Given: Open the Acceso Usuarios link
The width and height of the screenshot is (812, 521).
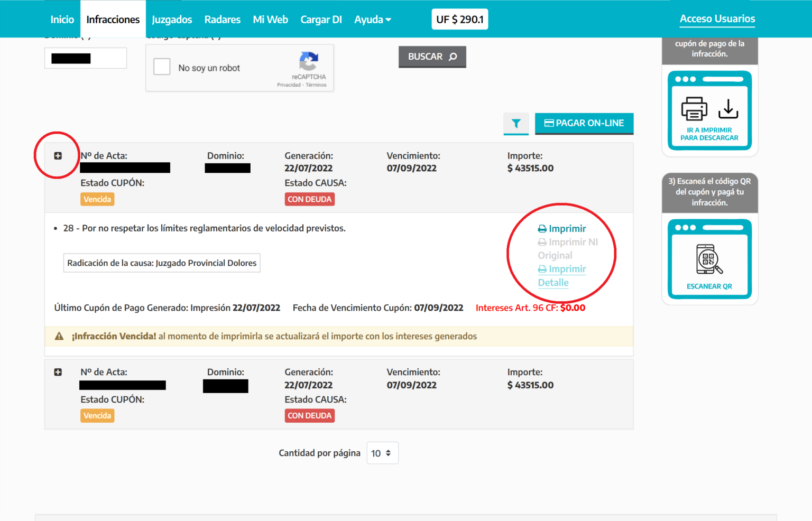Looking at the screenshot, I should 717,18.
